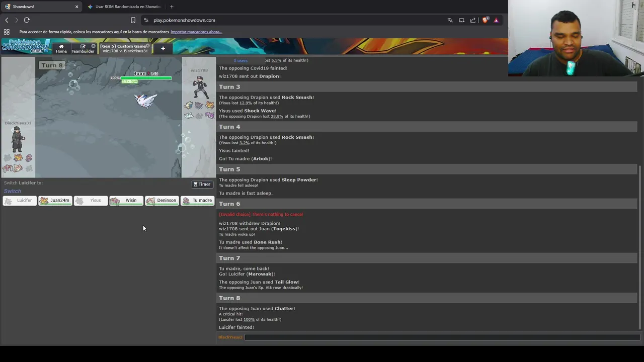Click Importar marcadores ahora link
The image size is (644, 362).
click(196, 32)
